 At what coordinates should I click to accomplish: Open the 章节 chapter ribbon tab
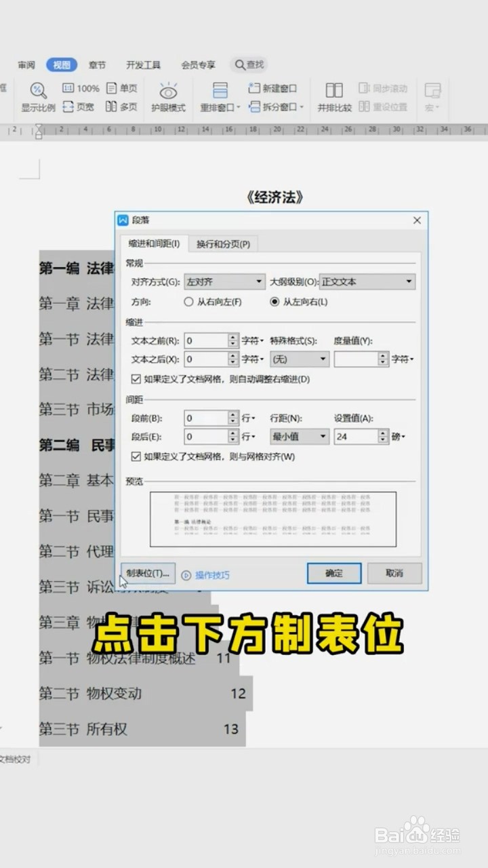point(97,65)
